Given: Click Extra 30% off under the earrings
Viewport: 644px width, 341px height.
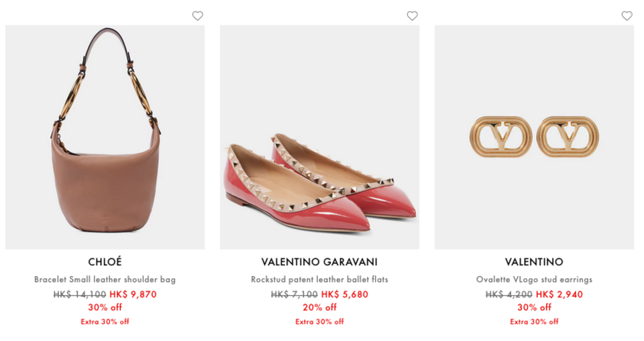Looking at the screenshot, I should click(x=535, y=322).
